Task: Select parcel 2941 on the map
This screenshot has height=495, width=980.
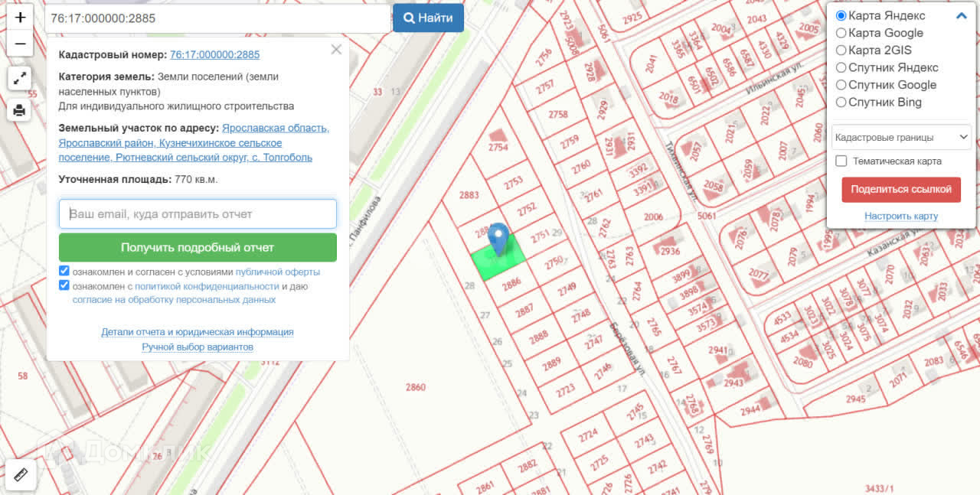Action: (717, 350)
